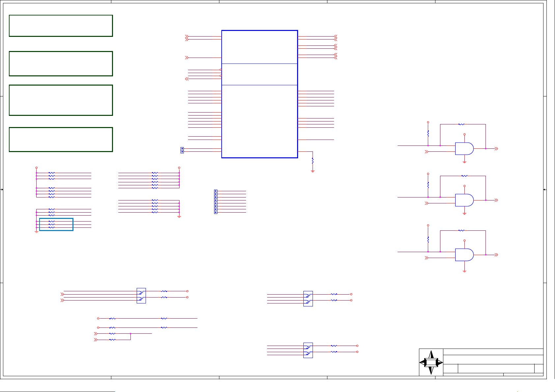Click the power circle atop the left resistor bank
The image size is (555, 392).
[x=37, y=168]
